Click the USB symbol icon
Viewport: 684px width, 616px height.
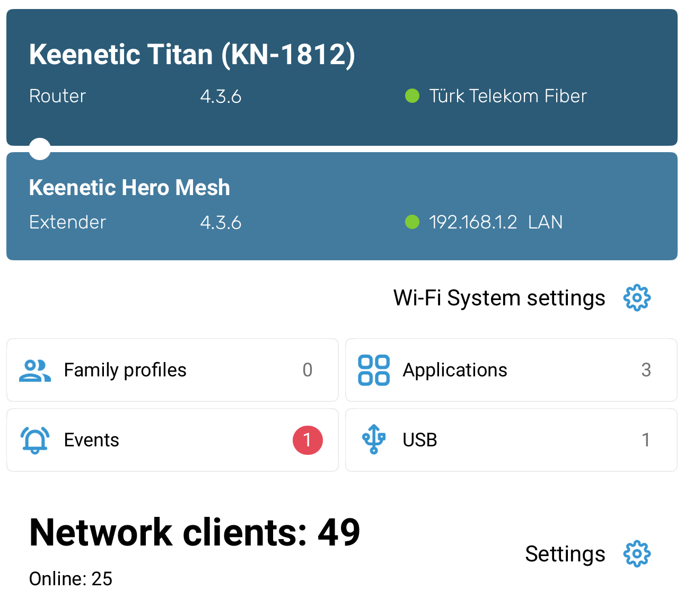pyautogui.click(x=374, y=439)
